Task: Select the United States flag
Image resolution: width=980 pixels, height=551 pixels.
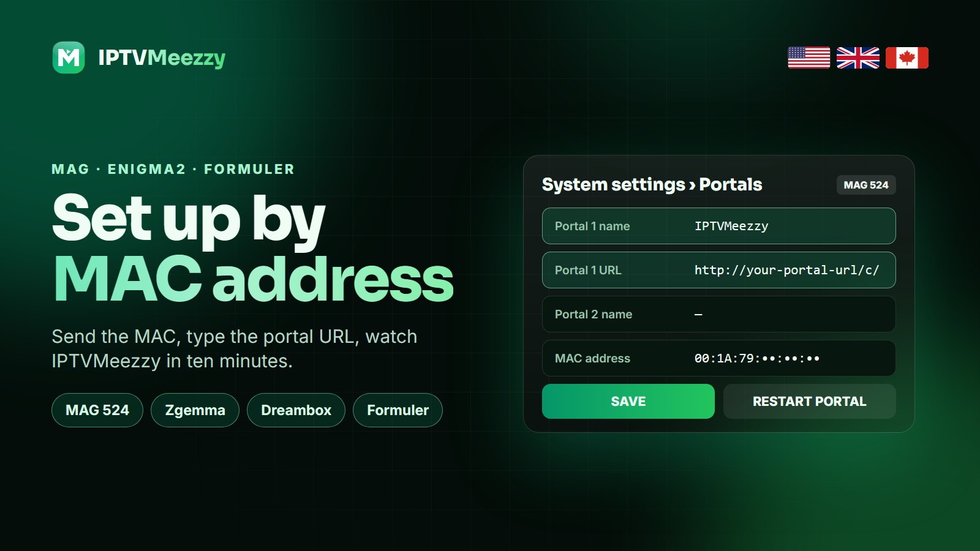Action: coord(809,58)
